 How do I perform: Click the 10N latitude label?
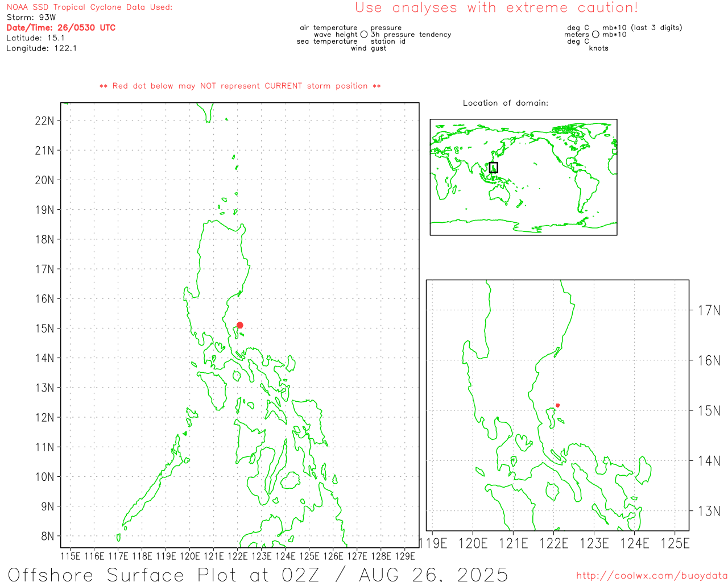click(x=44, y=477)
